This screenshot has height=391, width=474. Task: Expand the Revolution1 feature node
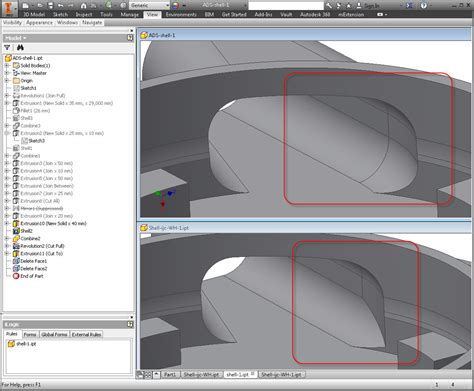[x=7, y=96]
